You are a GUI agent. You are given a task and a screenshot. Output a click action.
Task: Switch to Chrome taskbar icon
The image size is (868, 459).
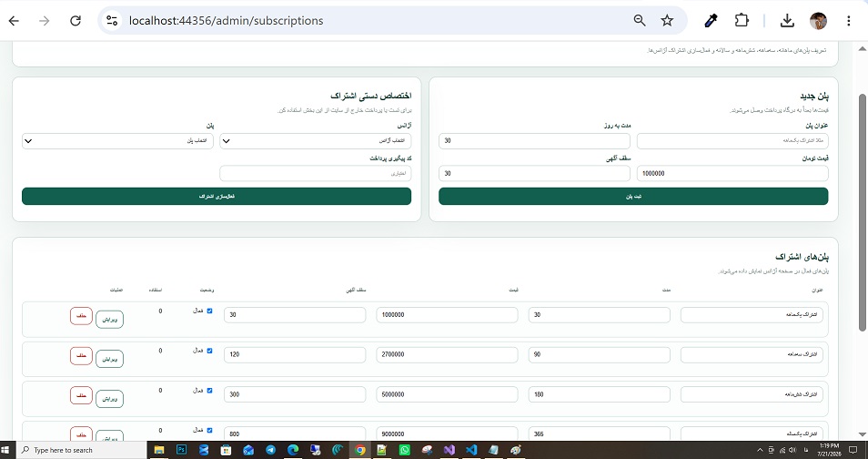(x=359, y=450)
